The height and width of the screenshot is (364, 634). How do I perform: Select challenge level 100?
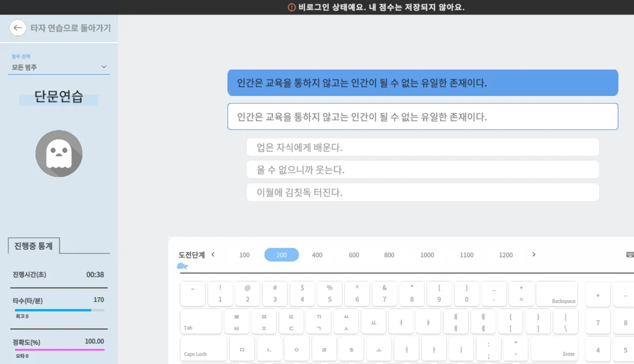click(244, 255)
